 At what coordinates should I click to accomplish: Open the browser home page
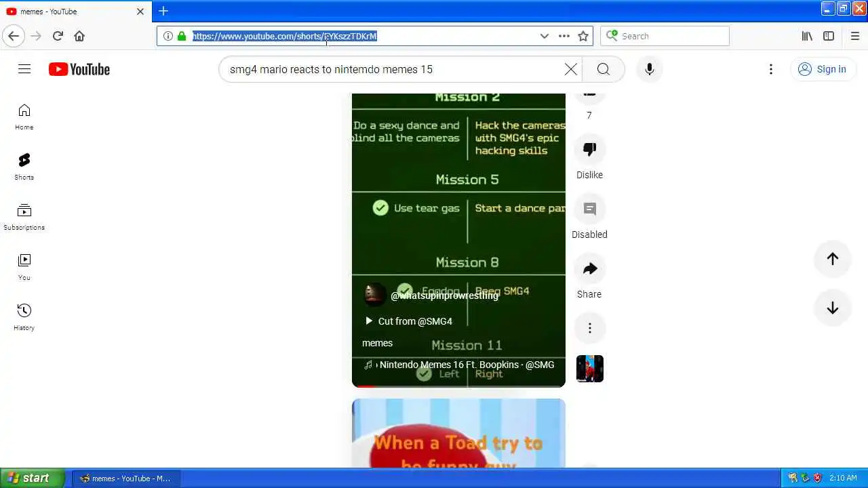[79, 36]
